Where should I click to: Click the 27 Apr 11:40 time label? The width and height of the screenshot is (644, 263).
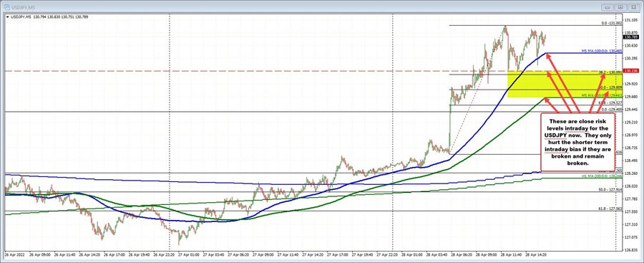pyautogui.click(x=288, y=255)
